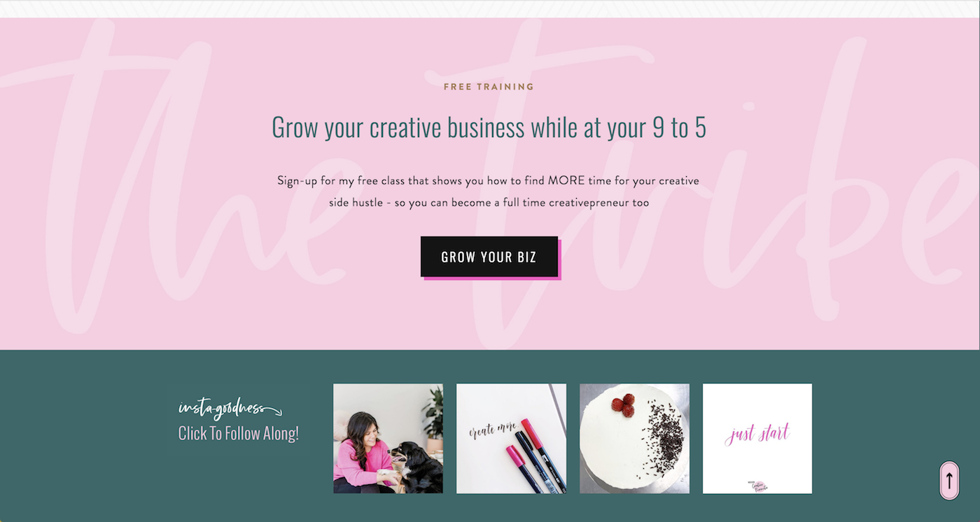This screenshot has height=522, width=980.
Task: Open the woman with dog Instagram photo
Action: coord(388,439)
